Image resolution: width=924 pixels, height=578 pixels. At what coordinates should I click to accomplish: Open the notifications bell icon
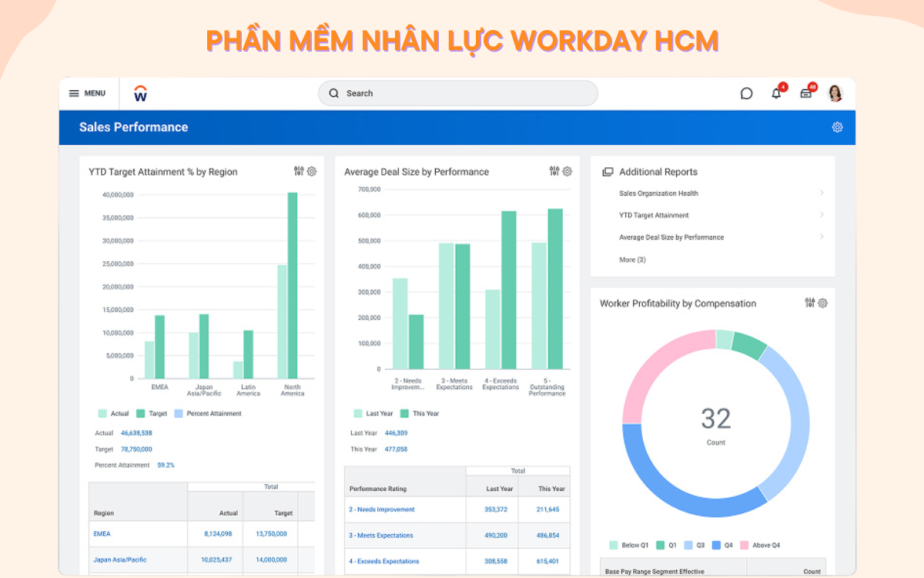pos(776,93)
